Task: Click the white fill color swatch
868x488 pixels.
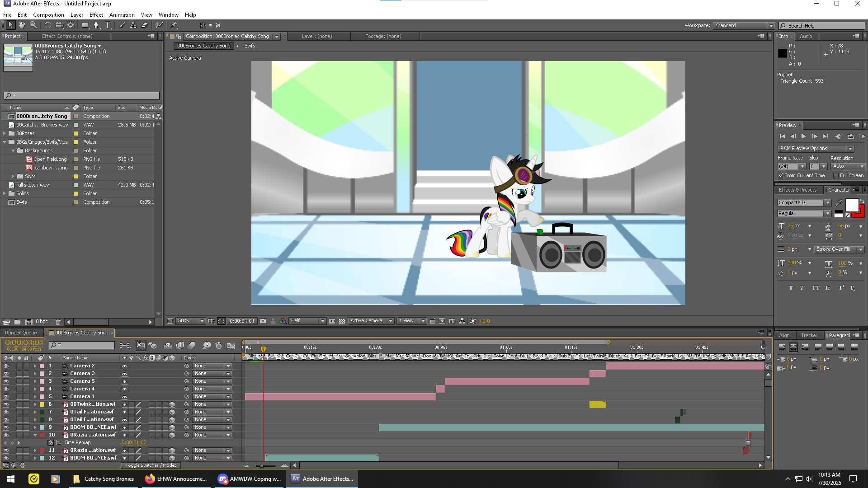Action: tap(851, 205)
